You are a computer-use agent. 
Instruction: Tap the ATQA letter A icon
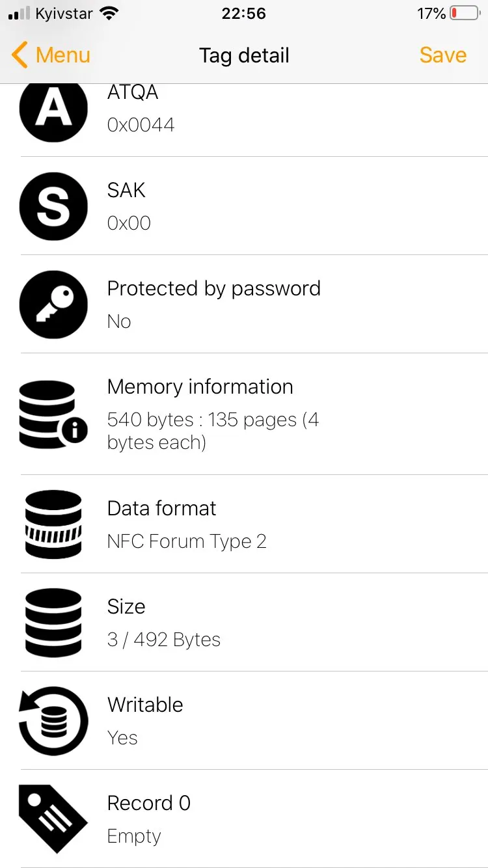pos(53,109)
